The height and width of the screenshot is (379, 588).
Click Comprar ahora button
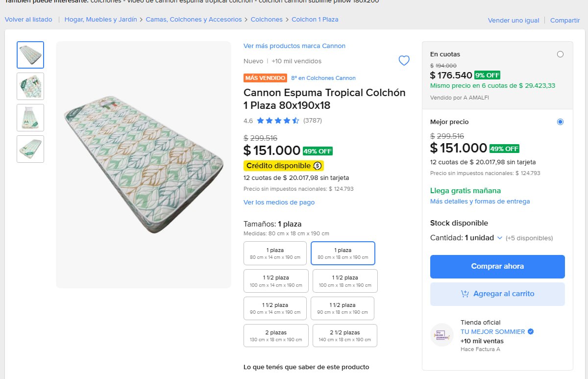click(497, 267)
